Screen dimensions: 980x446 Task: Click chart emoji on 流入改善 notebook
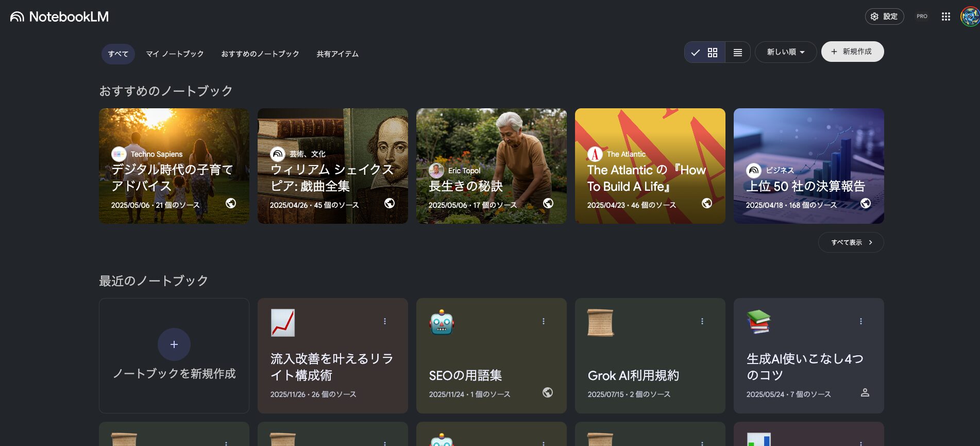283,323
